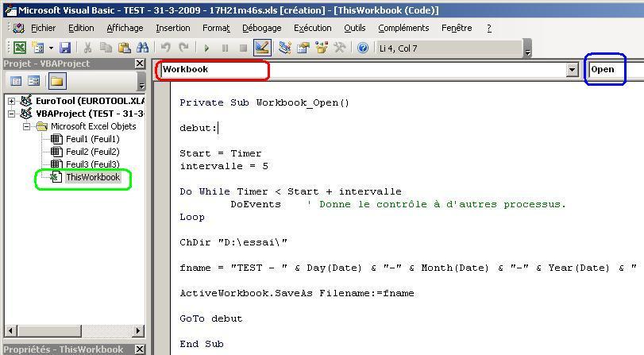Open the Edition menu
This screenshot has width=644, height=355.
coord(81,28)
